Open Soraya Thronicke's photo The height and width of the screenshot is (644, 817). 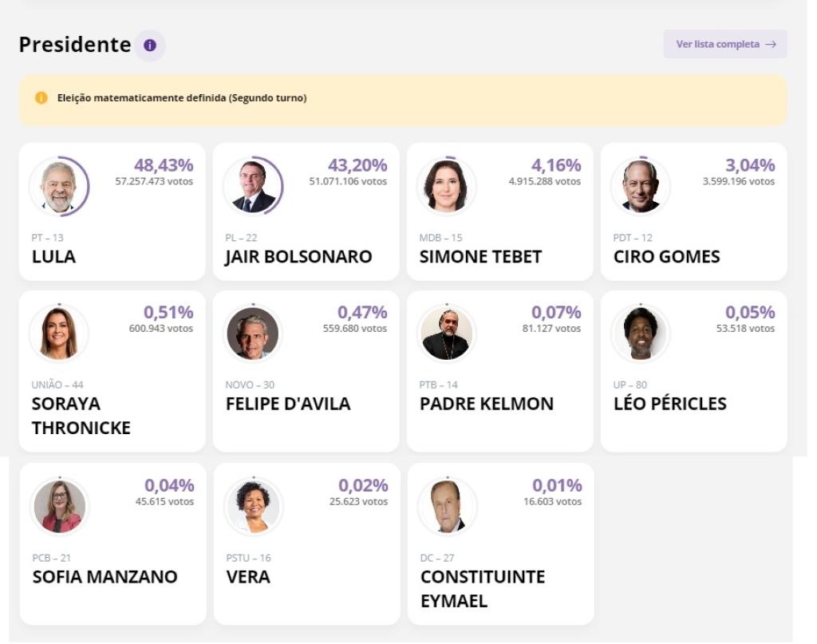(x=59, y=334)
